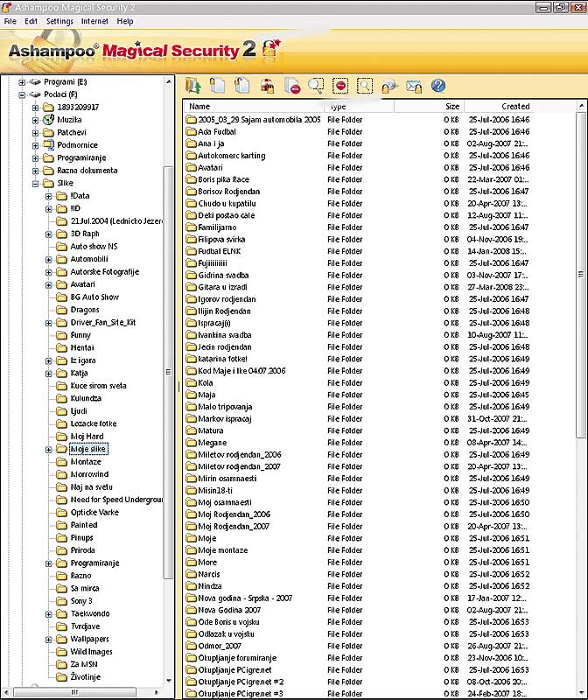Select the Kuce sirom sveta tree folder

click(98, 386)
